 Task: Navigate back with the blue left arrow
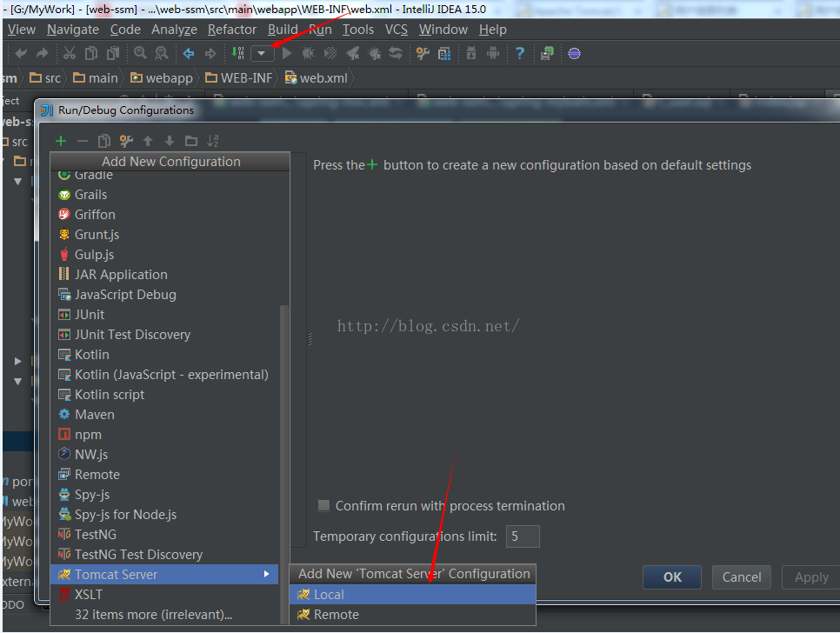[x=189, y=53]
